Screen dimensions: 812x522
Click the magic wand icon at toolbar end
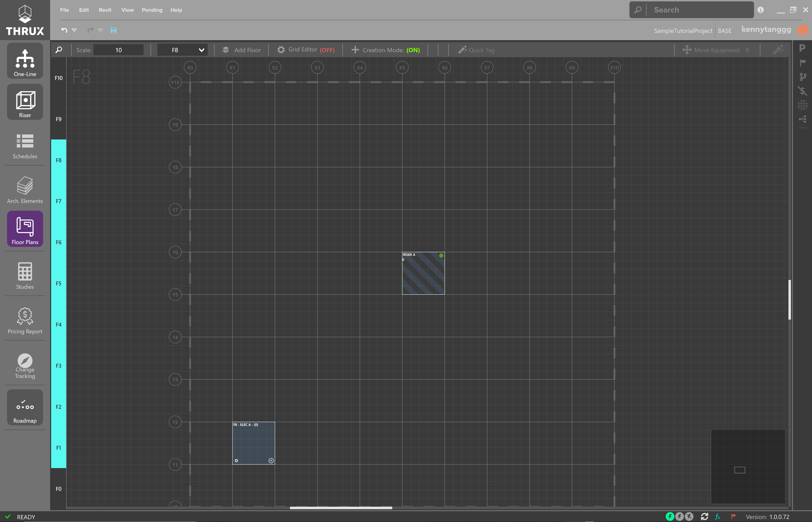click(778, 50)
